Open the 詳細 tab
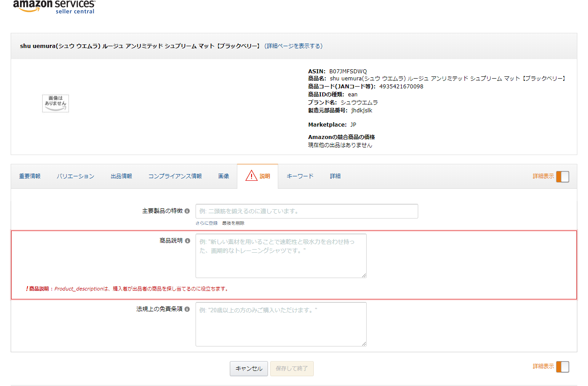 (x=335, y=176)
